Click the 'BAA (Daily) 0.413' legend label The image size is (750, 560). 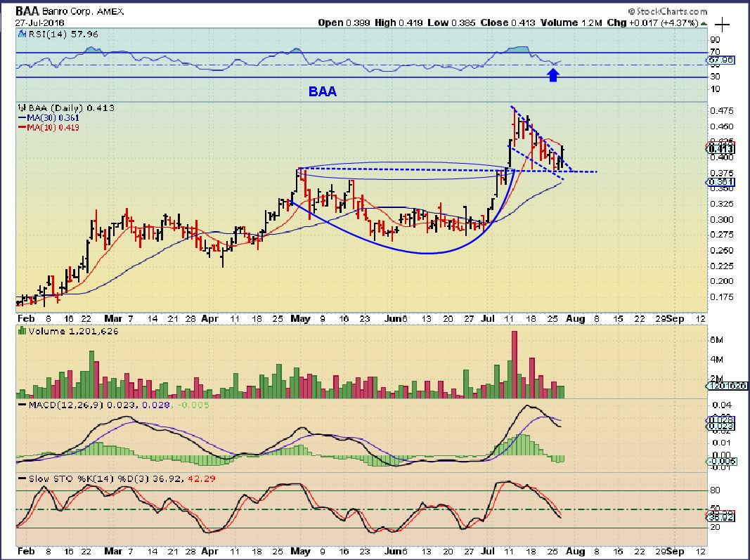[x=71, y=108]
